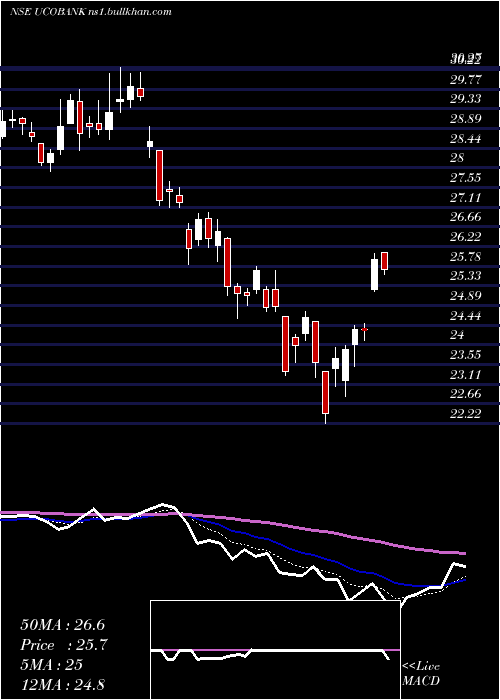This screenshot has height=700, width=500.
Task: Select the 25.78 price axis label
Action: pyautogui.click(x=466, y=256)
